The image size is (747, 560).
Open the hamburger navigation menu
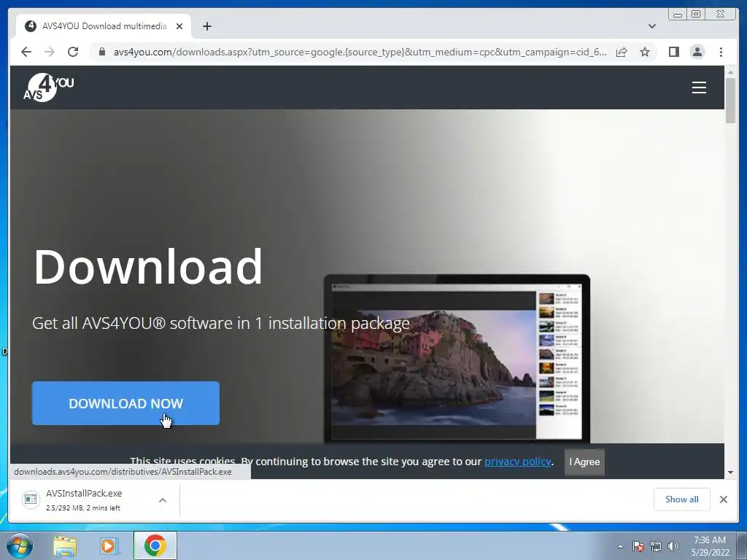coord(699,87)
